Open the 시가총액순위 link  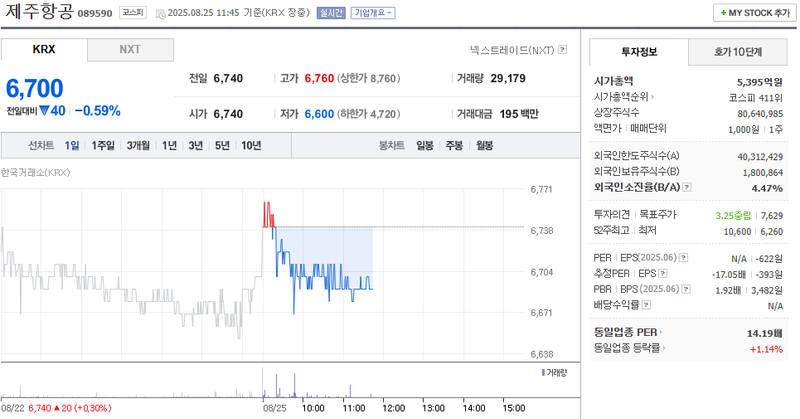pyautogui.click(x=623, y=97)
